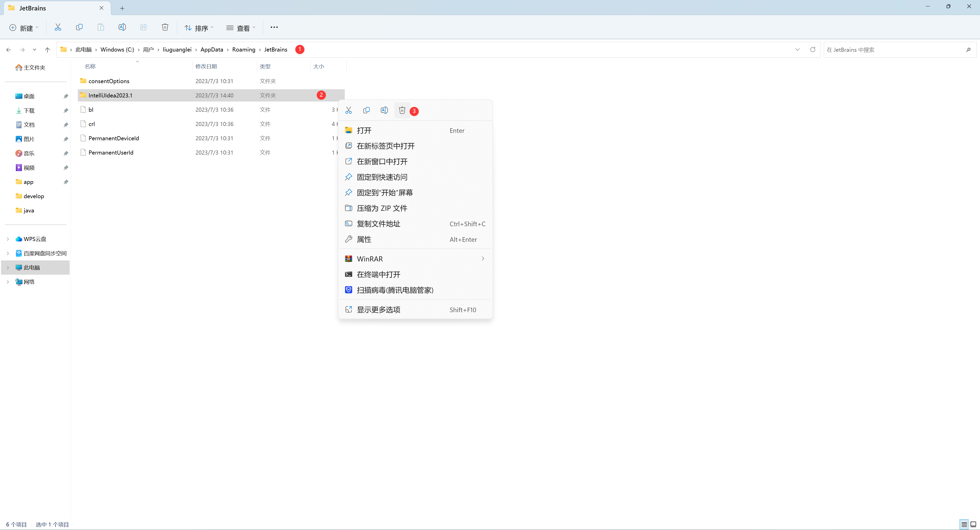This screenshot has width=980, height=530.
Task: Expand the 此电脑 tree node
Action: click(8, 268)
